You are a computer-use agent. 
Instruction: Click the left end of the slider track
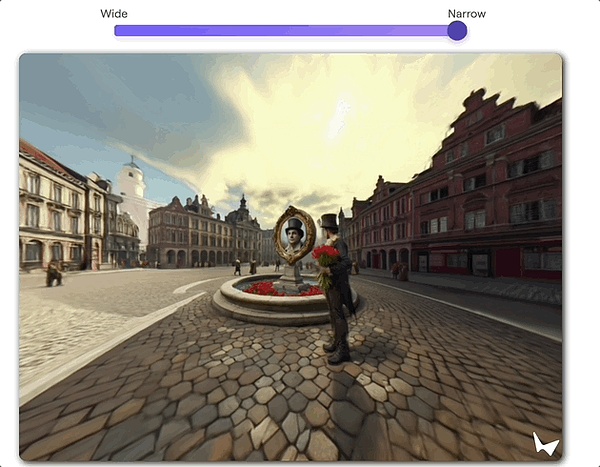[118, 31]
